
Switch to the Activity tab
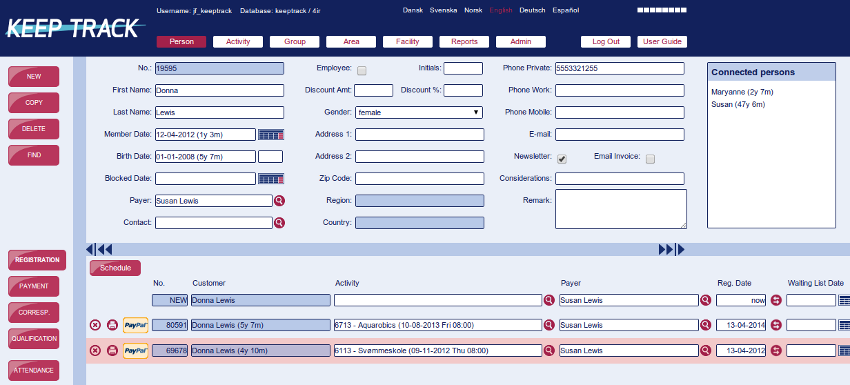coord(238,42)
